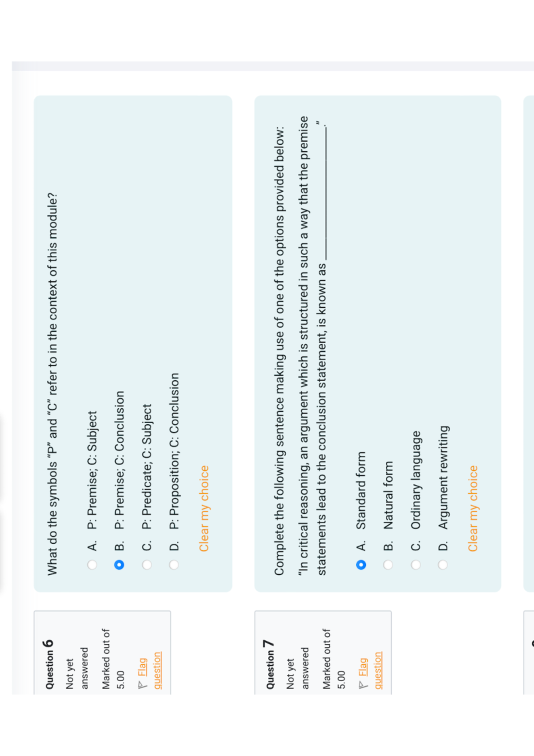Click the 'Question 6' heading
This screenshot has width=534, height=756.
tap(49, 664)
